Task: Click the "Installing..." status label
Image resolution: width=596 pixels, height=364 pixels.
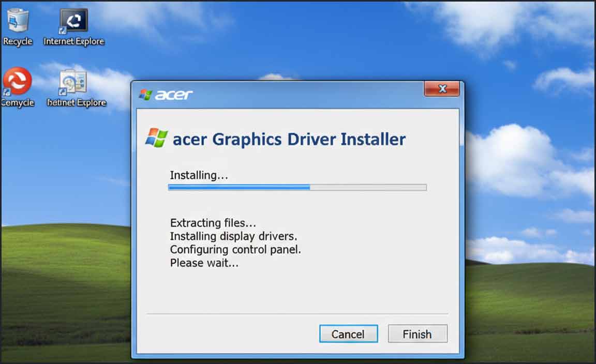Action: coord(199,176)
